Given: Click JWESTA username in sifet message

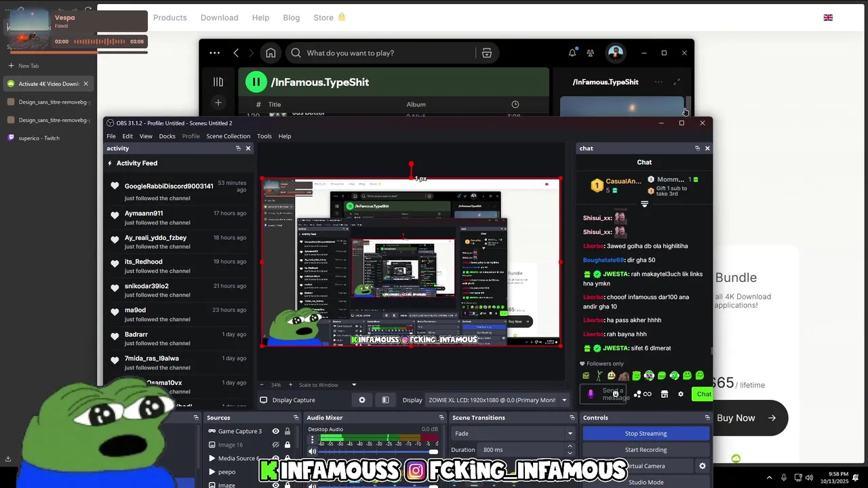Looking at the screenshot, I should tap(616, 348).
